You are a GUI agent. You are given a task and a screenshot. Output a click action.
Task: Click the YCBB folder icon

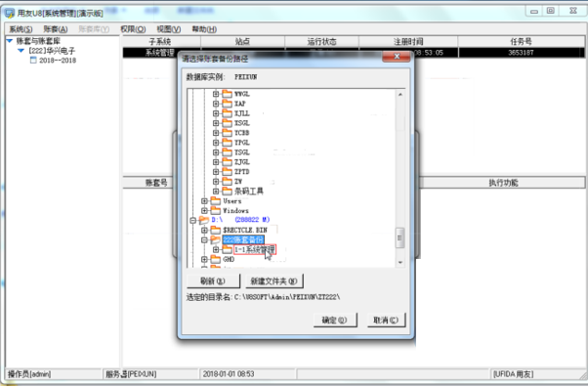[x=227, y=133]
